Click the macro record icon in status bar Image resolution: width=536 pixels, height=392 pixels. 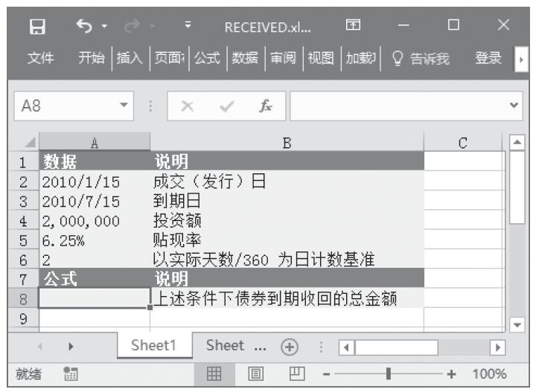click(x=71, y=373)
